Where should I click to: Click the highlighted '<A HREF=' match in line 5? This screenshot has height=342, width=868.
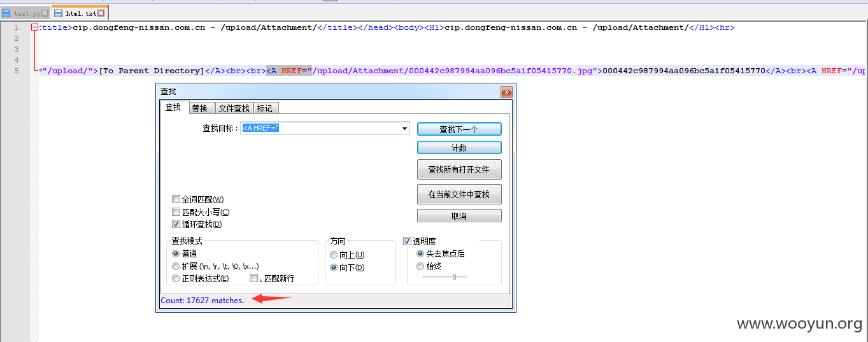289,71
